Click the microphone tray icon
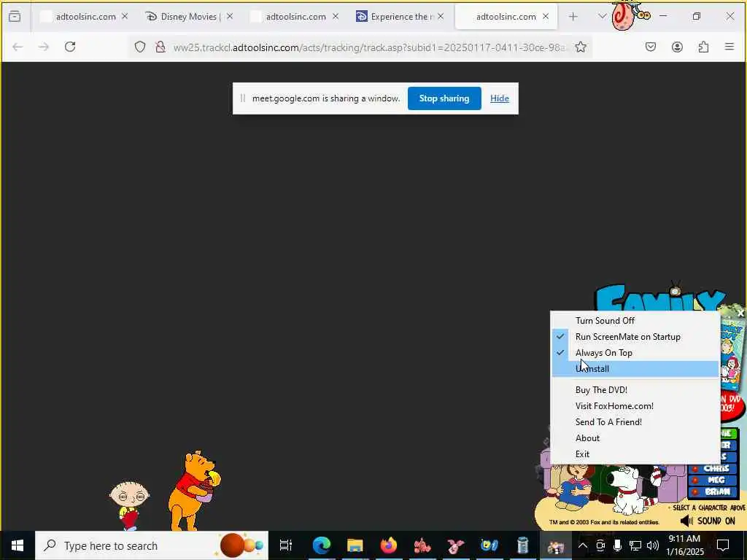 tap(617, 545)
